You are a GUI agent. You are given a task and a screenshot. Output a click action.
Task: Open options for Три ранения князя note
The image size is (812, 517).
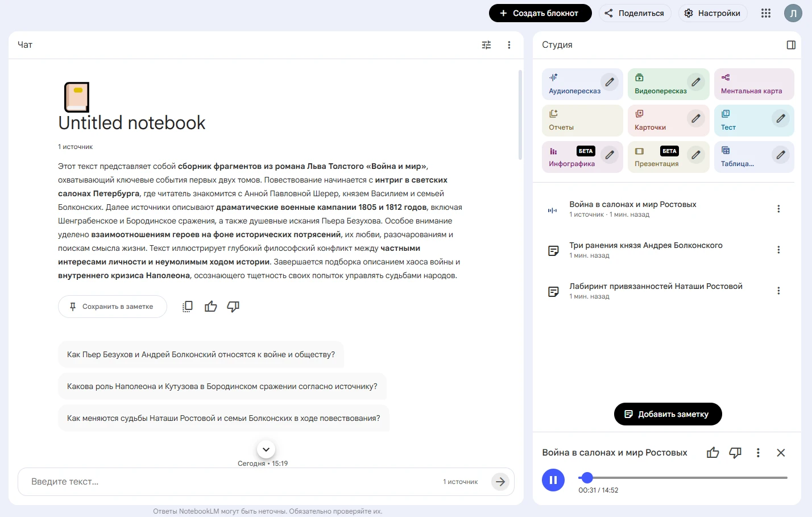(x=778, y=250)
